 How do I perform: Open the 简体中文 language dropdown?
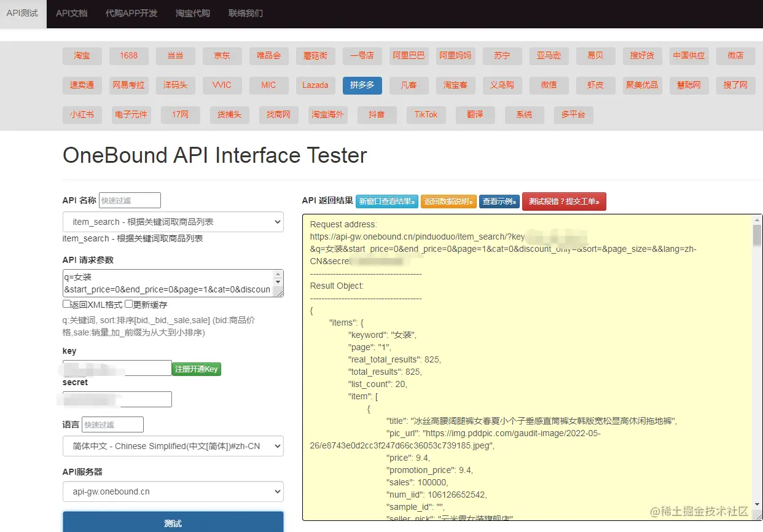pos(173,446)
